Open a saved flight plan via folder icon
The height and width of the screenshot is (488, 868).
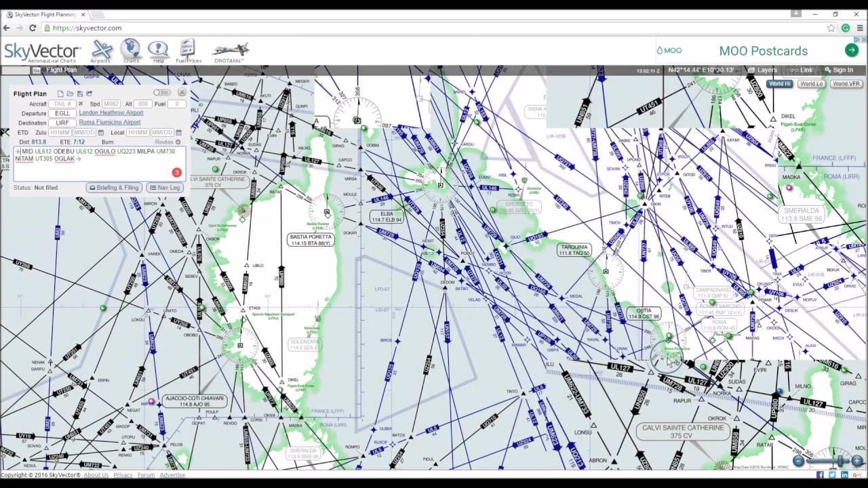[71, 94]
